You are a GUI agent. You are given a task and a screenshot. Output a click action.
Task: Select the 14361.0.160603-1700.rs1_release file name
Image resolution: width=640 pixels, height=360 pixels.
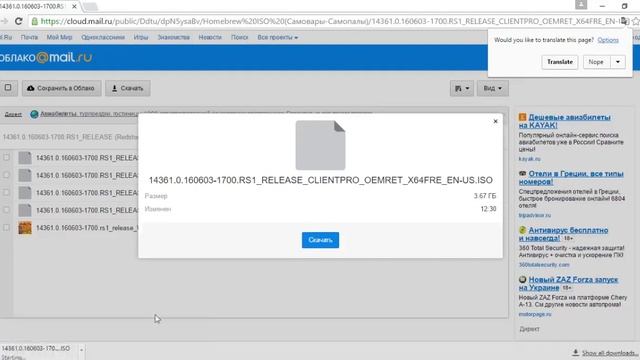87,228
